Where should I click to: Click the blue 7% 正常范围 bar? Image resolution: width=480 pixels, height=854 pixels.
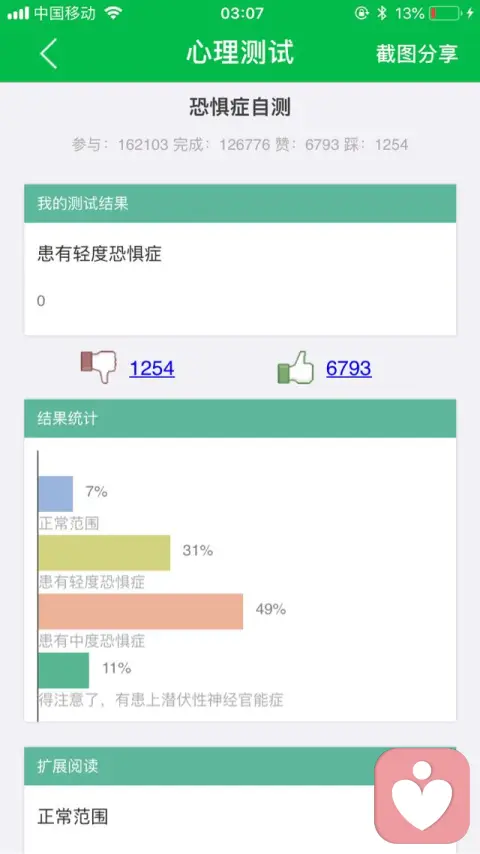click(56, 493)
